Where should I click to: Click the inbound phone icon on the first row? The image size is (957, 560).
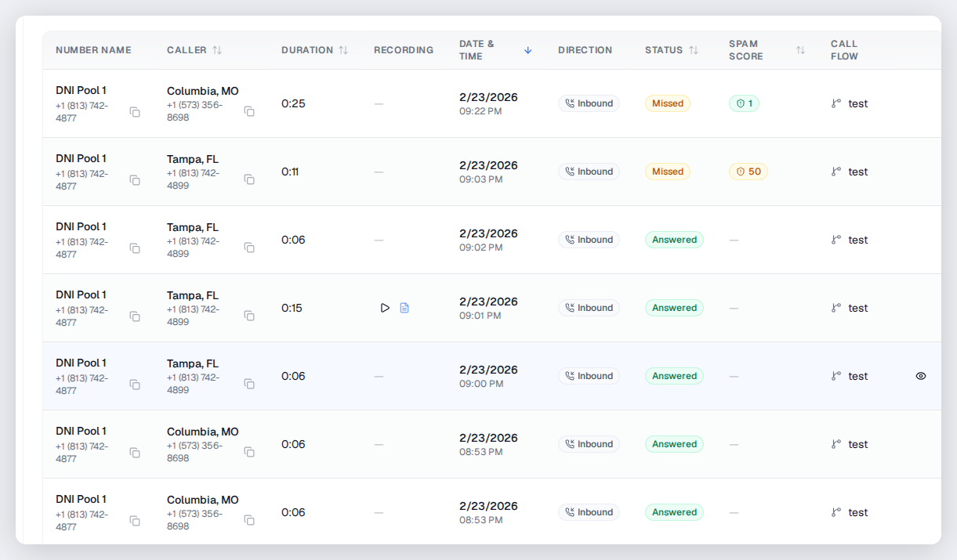tap(571, 103)
